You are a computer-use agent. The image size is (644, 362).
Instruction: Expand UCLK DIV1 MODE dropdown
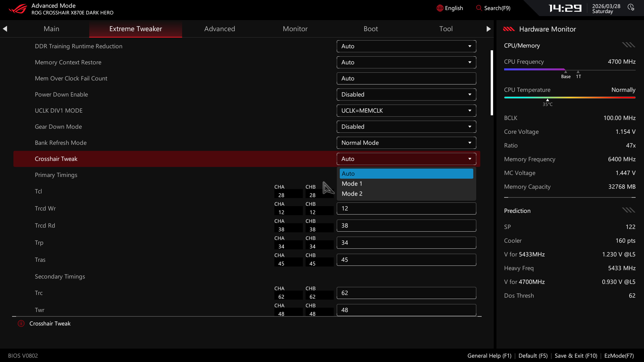(x=406, y=111)
